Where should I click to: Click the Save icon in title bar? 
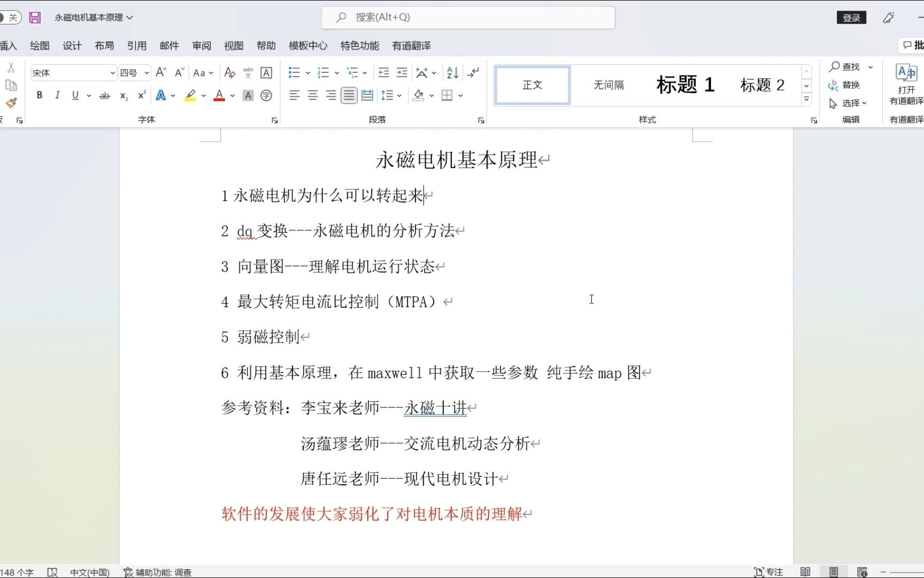(35, 17)
